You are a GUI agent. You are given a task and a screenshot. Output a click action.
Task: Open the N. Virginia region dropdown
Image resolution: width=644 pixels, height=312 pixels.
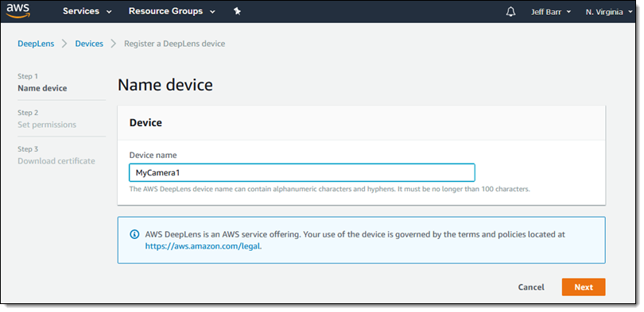tap(610, 12)
